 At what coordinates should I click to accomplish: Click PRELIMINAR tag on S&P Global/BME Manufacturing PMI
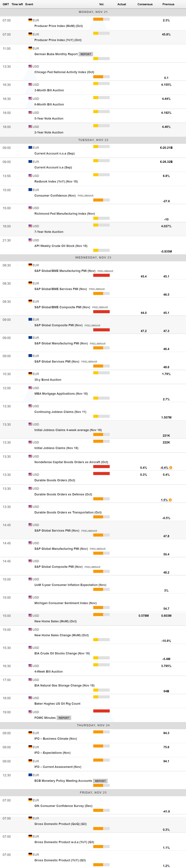(x=105, y=271)
